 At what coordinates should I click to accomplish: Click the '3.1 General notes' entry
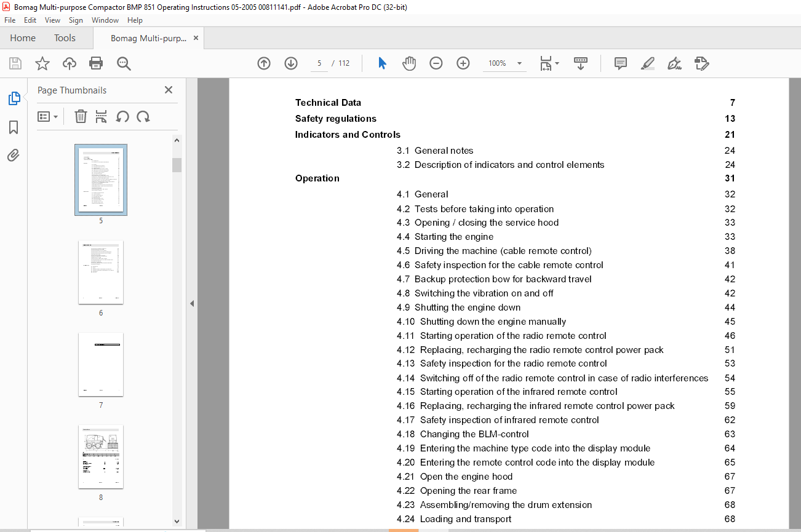click(435, 151)
